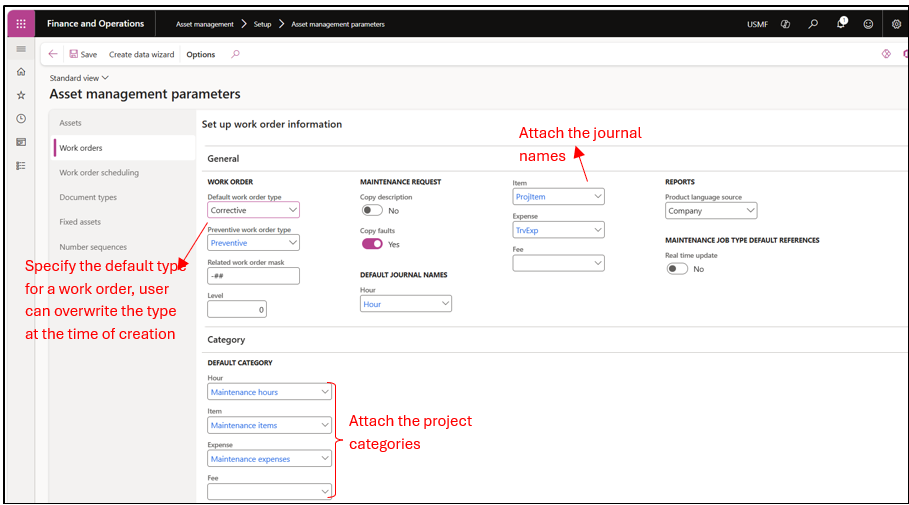The height and width of the screenshot is (505, 909).
Task: Open feedback smiley icon
Action: (x=868, y=24)
